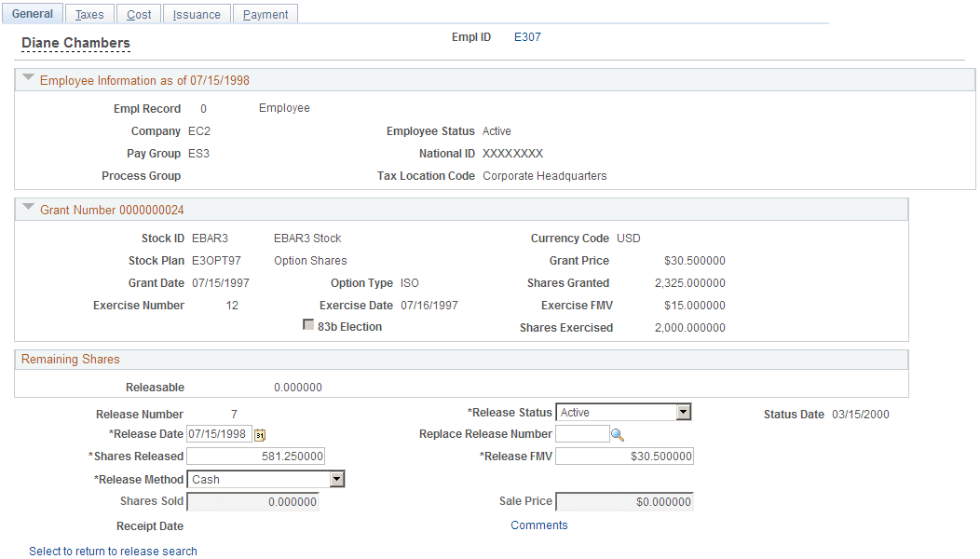Click the Replace Release Number input field

[582, 434]
